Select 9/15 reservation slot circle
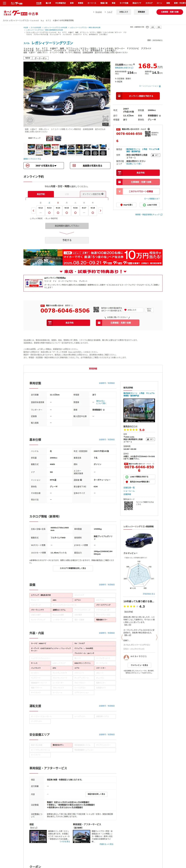 point(66,213)
